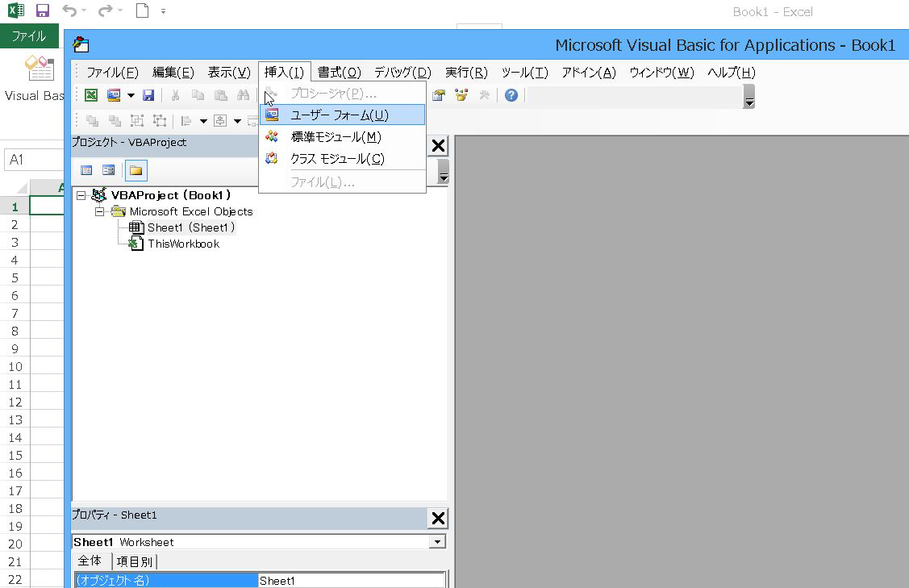The height and width of the screenshot is (588, 909).
Task: Open the Properties Window toolbar icon
Action: [x=439, y=95]
